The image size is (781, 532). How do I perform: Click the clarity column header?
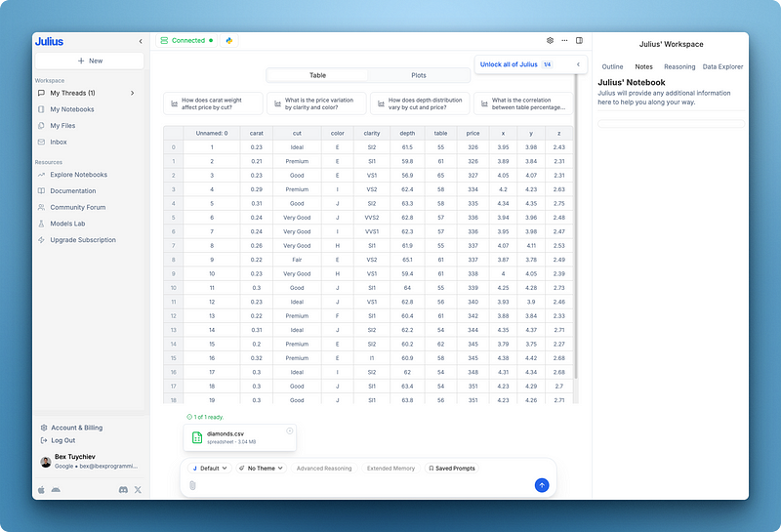click(372, 134)
